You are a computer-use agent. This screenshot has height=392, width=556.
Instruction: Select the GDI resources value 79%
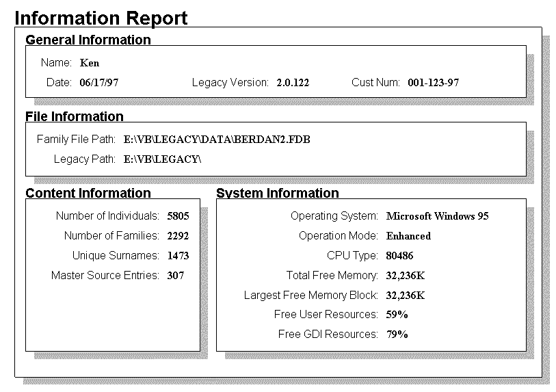point(397,335)
